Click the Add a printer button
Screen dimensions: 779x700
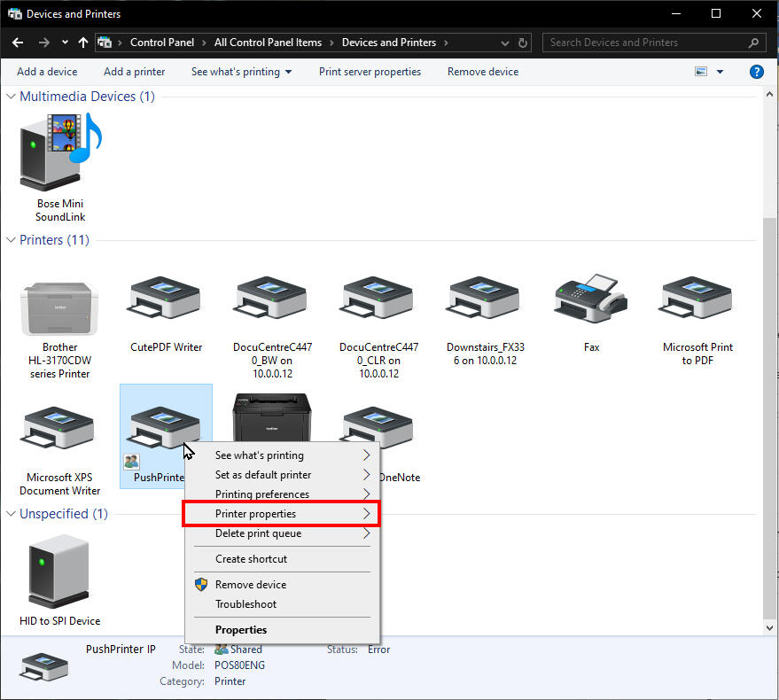[134, 72]
